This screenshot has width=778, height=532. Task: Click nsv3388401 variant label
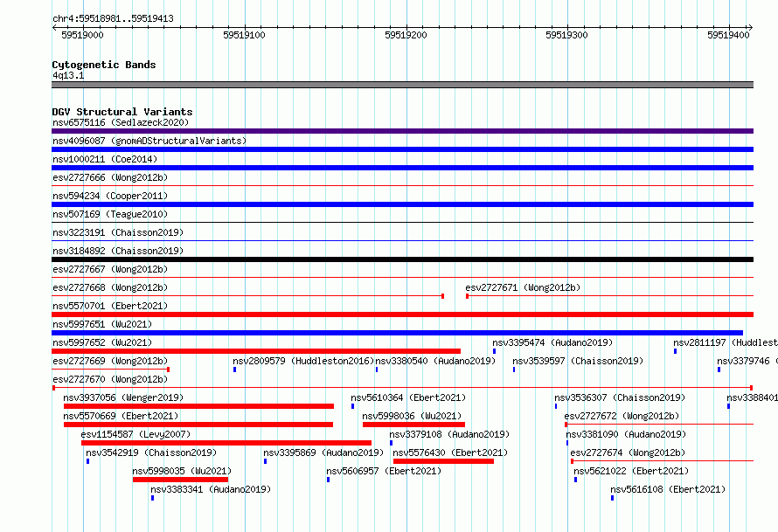(752, 397)
